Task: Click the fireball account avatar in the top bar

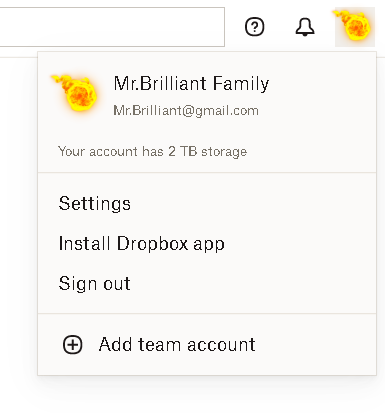Action: [355, 27]
